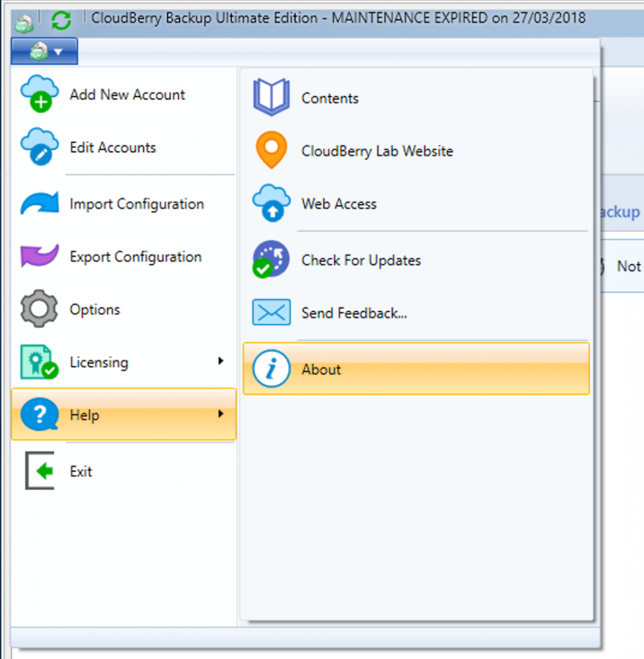The height and width of the screenshot is (659, 644).
Task: Click the CloudBerry app icon in title bar
Action: click(24, 23)
